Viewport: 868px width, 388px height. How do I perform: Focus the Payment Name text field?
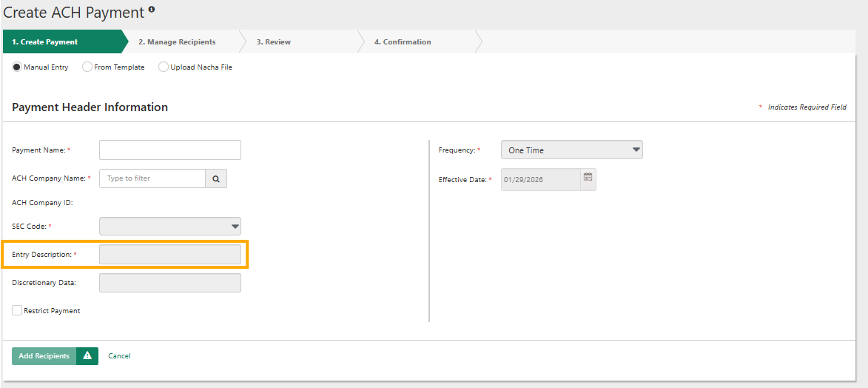(x=170, y=150)
